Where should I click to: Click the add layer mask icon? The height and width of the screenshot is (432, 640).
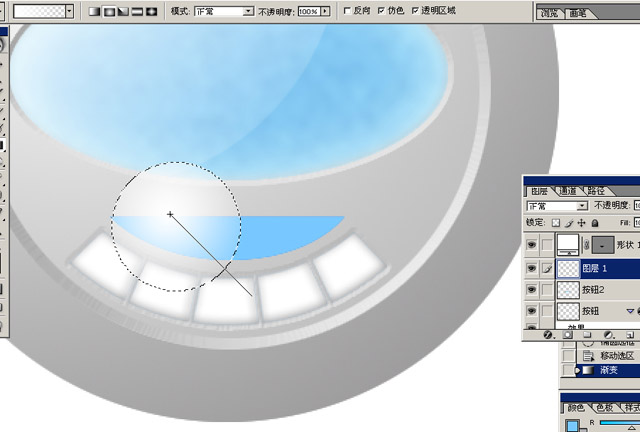tap(568, 335)
